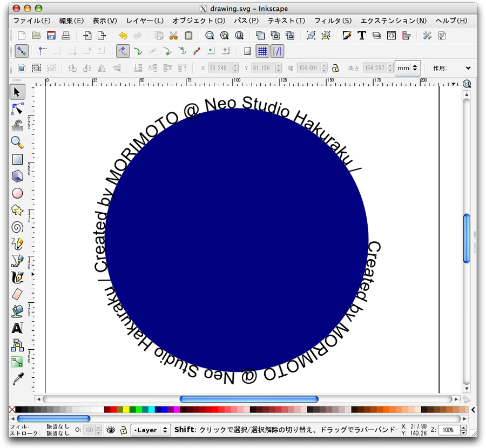Image resolution: width=486 pixels, height=448 pixels.
Task: Open the XML editor
Action: coord(391,35)
